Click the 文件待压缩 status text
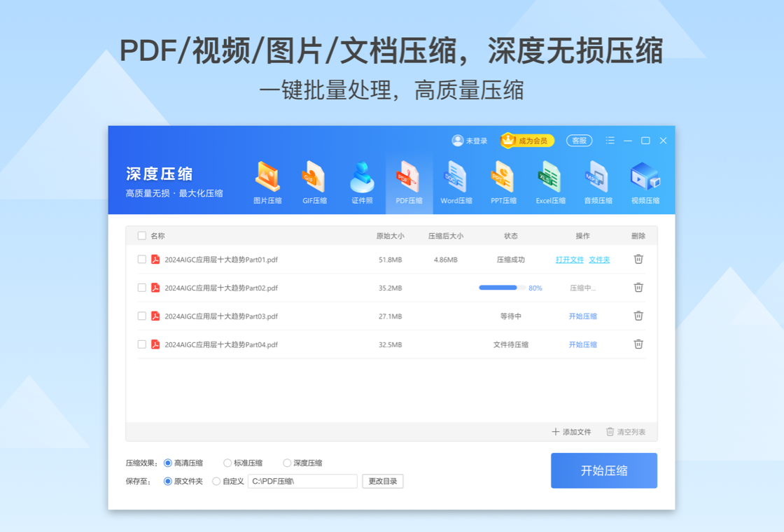The width and height of the screenshot is (784, 532). pos(510,344)
